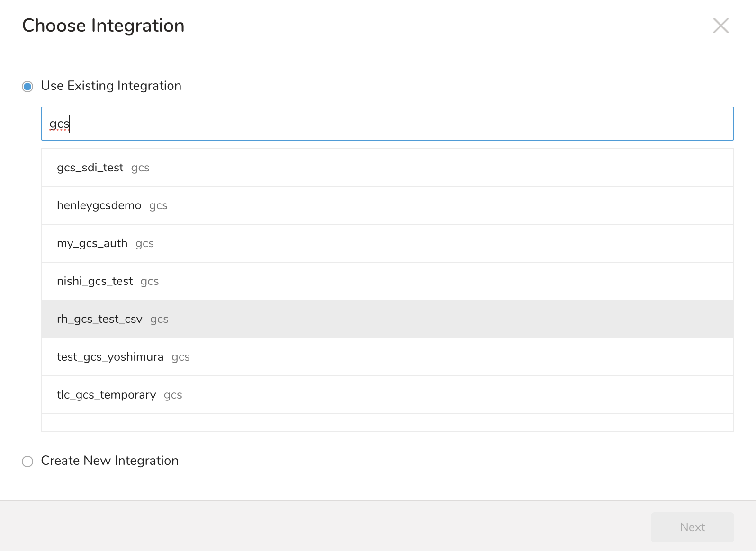Select my_gcs_auth in the results list
This screenshot has width=756, height=551.
point(92,243)
